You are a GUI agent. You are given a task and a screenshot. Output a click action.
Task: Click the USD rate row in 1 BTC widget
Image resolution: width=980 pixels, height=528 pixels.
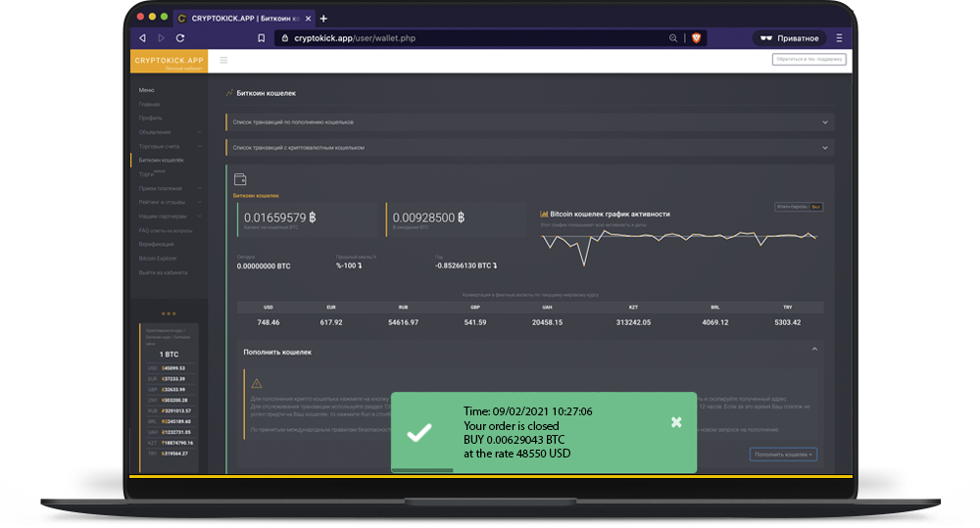pyautogui.click(x=170, y=368)
